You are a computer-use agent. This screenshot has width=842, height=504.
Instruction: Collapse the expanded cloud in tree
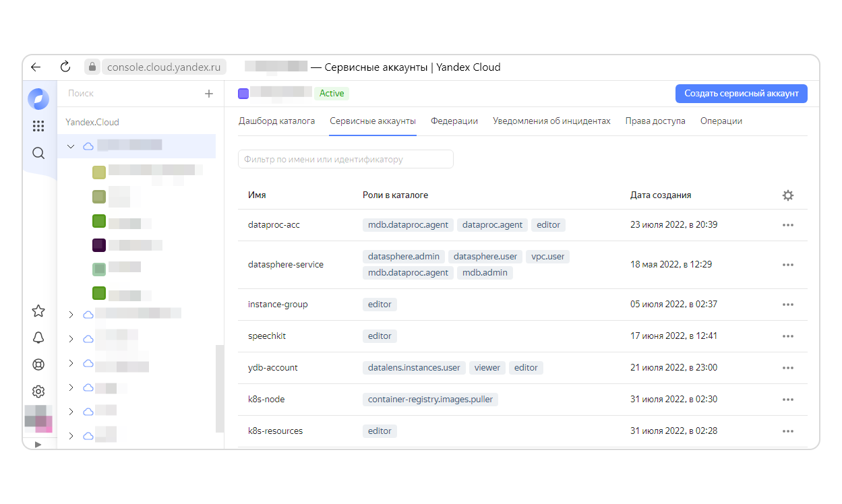pyautogui.click(x=71, y=146)
